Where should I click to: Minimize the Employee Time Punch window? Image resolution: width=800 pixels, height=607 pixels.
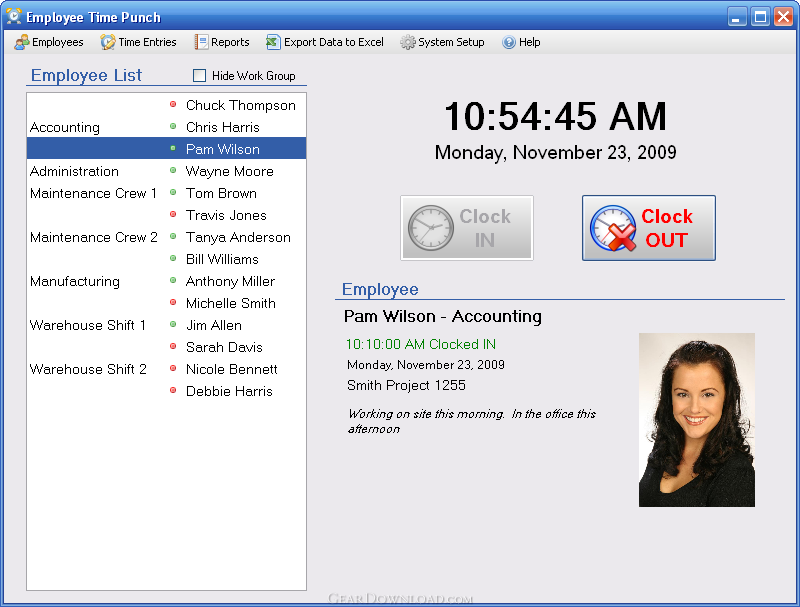point(736,17)
